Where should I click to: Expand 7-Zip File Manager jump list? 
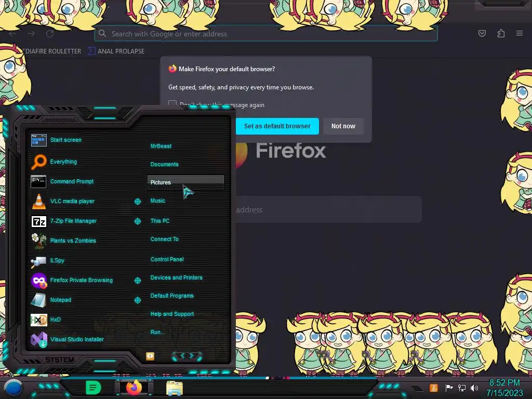tap(137, 221)
